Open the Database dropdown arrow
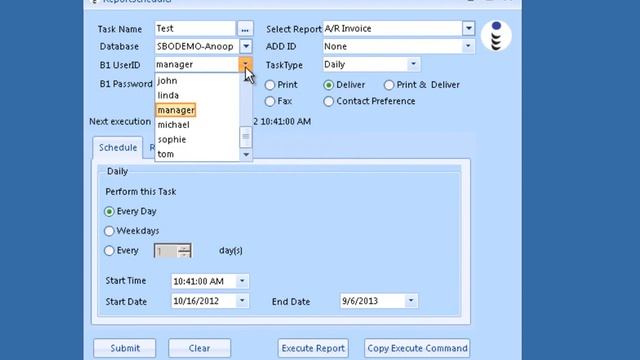This screenshot has height=360, width=640. pos(246,47)
